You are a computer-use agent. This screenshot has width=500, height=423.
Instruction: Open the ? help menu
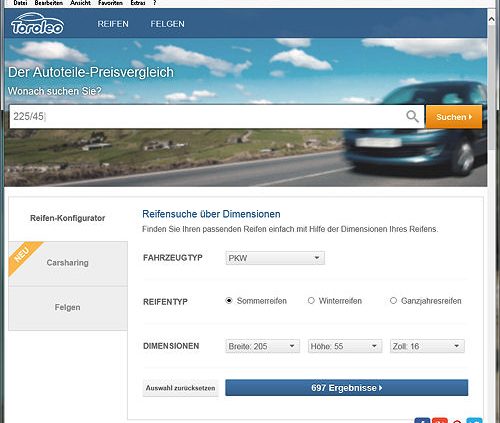pos(155,3)
